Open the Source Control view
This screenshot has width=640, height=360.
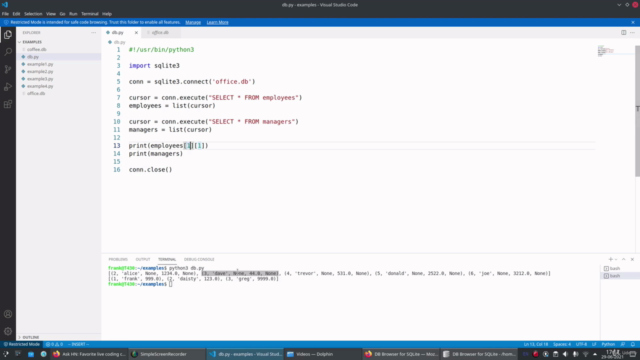8,69
